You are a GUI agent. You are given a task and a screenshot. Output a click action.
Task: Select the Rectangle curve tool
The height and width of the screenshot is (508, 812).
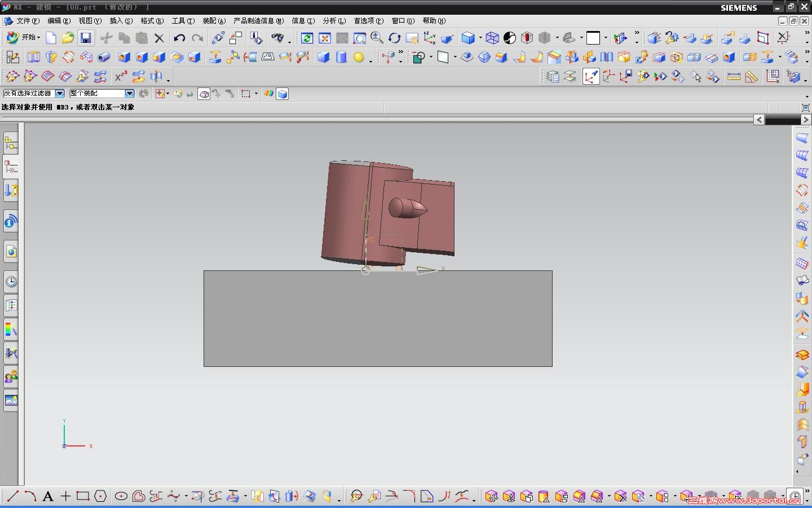[x=83, y=497]
